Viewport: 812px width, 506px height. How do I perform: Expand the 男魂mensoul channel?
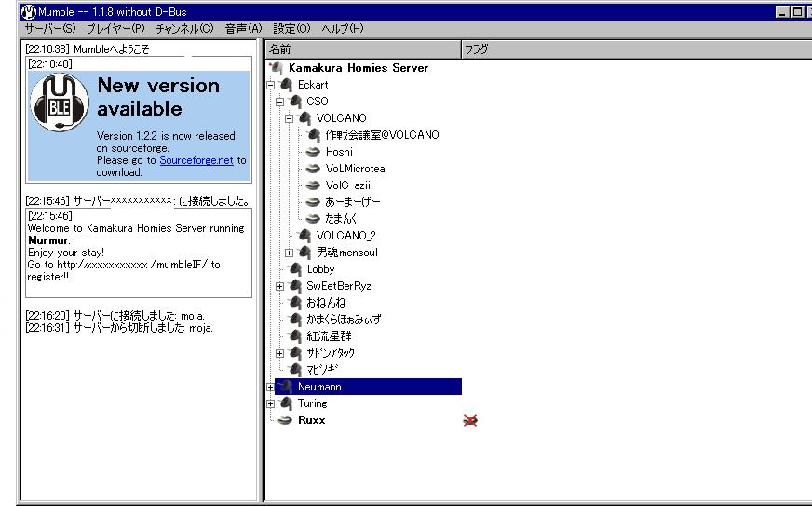point(289,253)
